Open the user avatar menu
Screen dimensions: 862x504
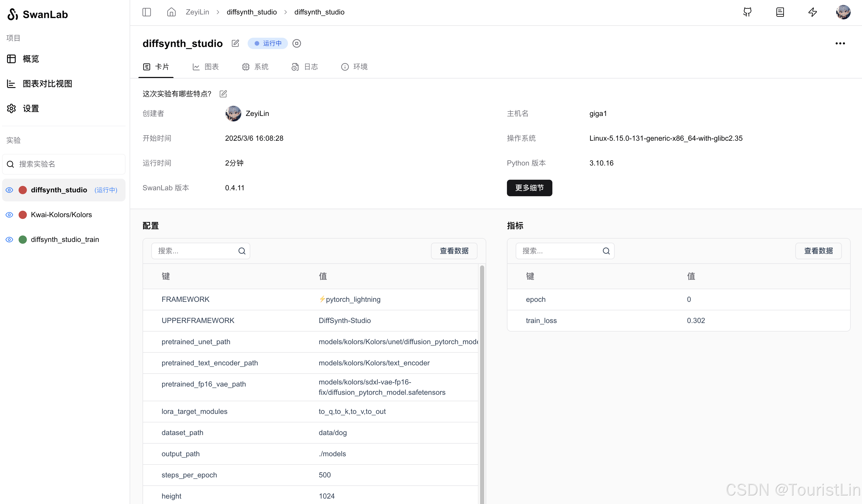843,12
